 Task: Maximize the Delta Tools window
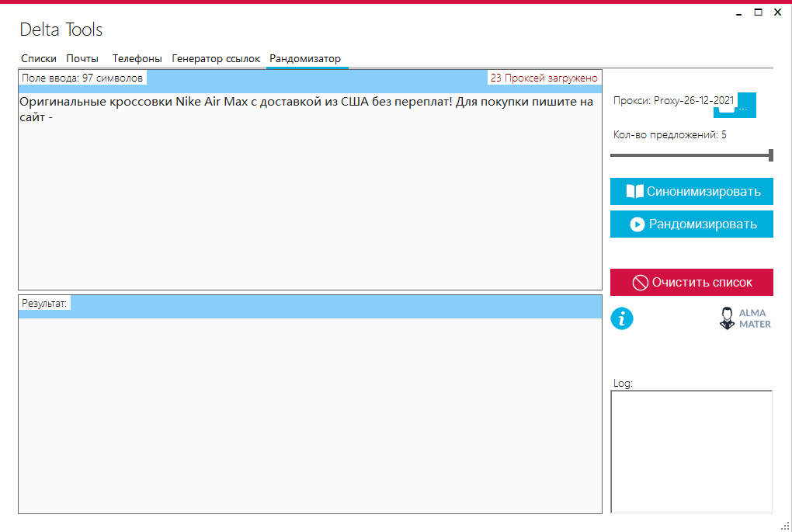pyautogui.click(x=758, y=12)
